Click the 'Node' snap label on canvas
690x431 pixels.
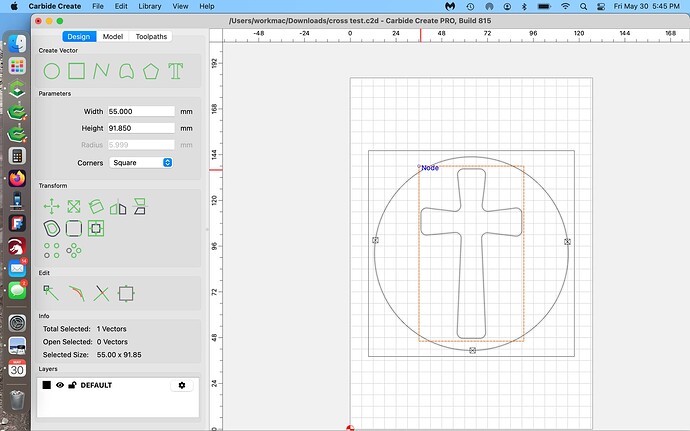pos(430,168)
